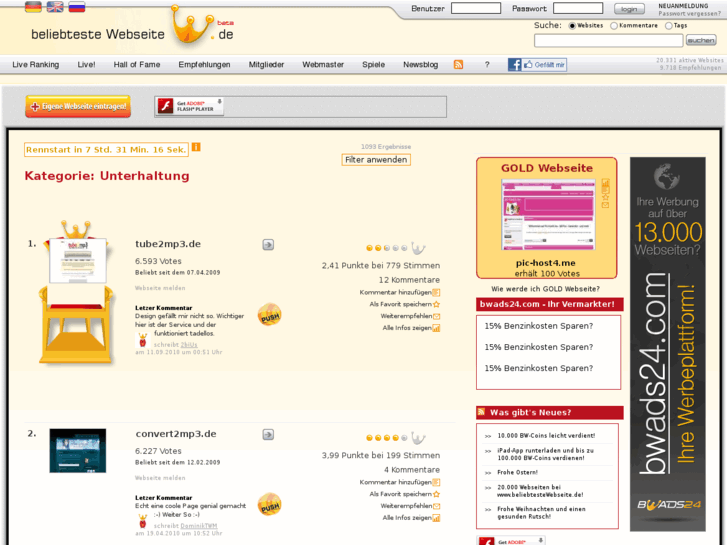727x545 pixels.
Task: Open Passwort vergessen link
Action: tap(689, 14)
